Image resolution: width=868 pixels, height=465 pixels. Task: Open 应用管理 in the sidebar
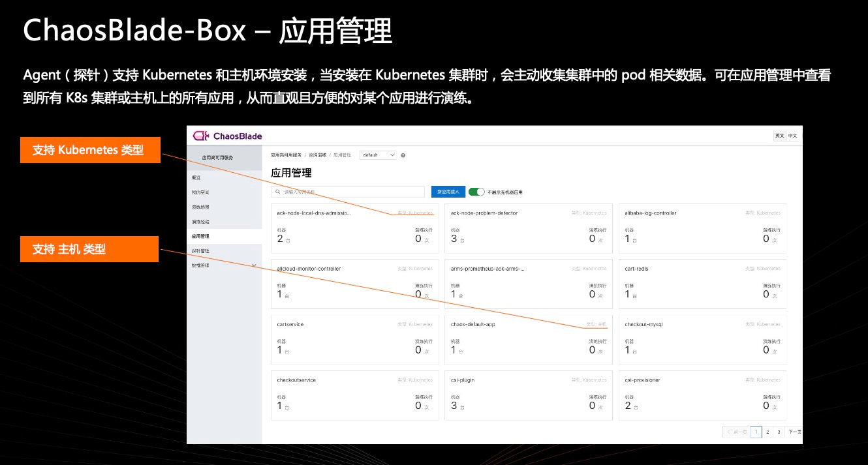200,236
